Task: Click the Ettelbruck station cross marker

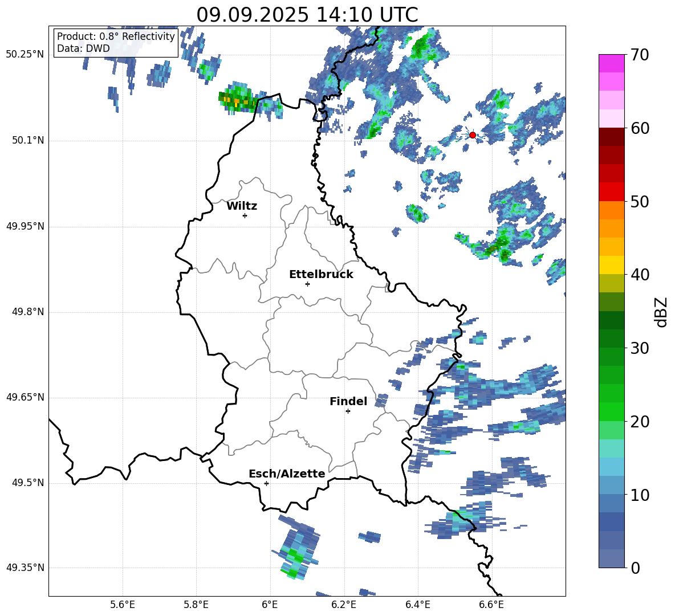Action: pyautogui.click(x=307, y=284)
